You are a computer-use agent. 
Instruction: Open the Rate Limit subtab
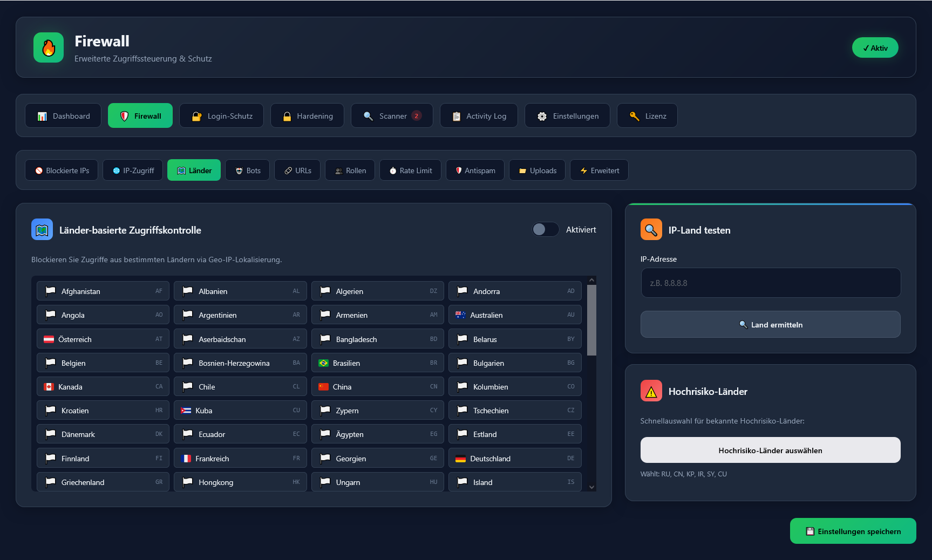pyautogui.click(x=410, y=170)
